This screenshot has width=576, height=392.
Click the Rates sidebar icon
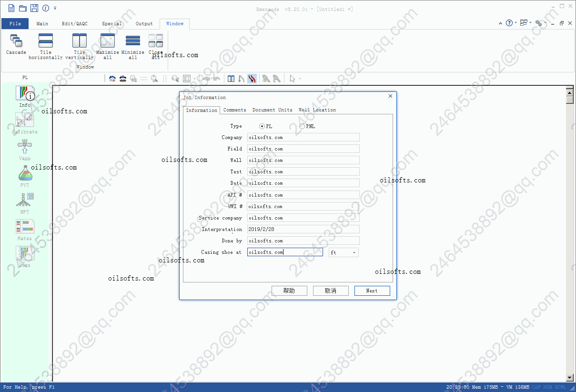(x=25, y=230)
